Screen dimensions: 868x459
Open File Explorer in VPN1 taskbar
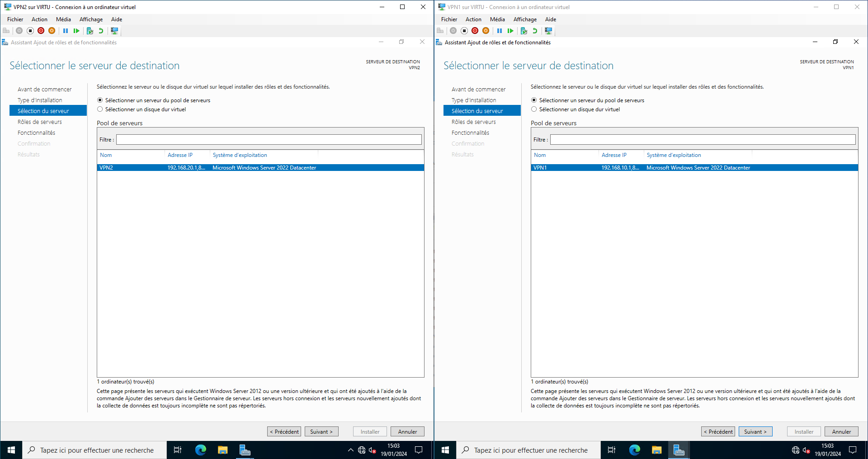[656, 450]
